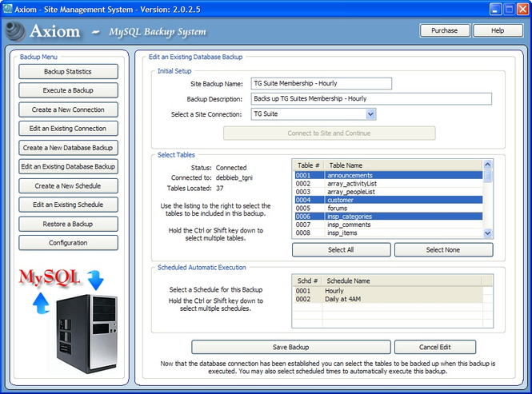
Task: Minimize the Axiom window
Action: (x=496, y=9)
